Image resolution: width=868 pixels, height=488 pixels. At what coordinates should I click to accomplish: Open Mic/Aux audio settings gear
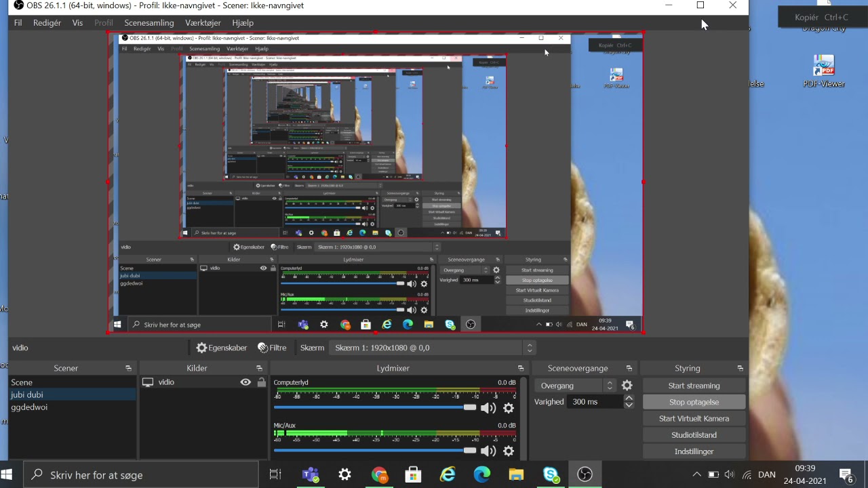point(509,451)
